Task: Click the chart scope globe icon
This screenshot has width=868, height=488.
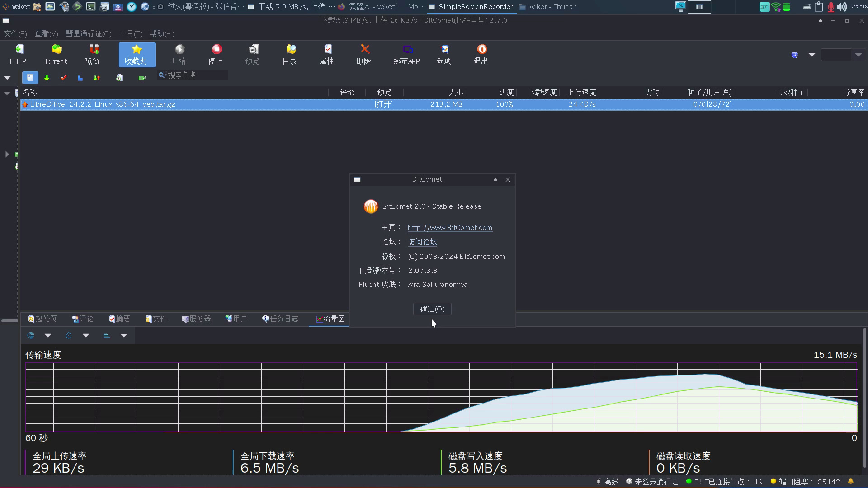Action: click(31, 335)
